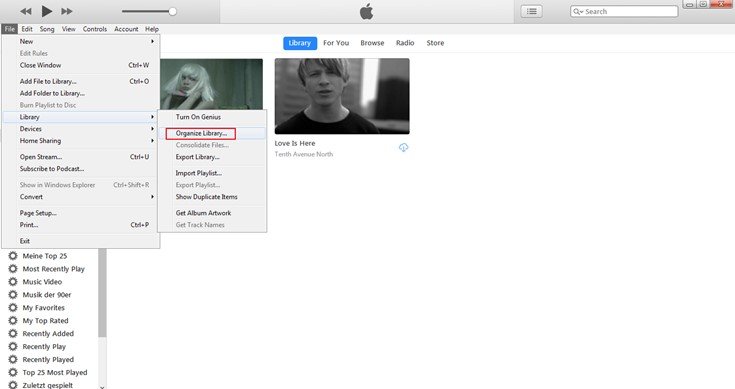Image resolution: width=735 pixels, height=389 pixels.
Task: Open the Account menu
Action: tap(126, 29)
